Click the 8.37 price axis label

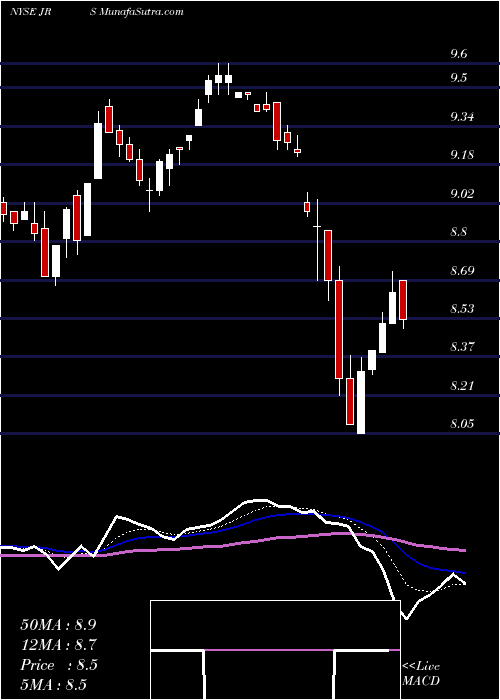(462, 347)
